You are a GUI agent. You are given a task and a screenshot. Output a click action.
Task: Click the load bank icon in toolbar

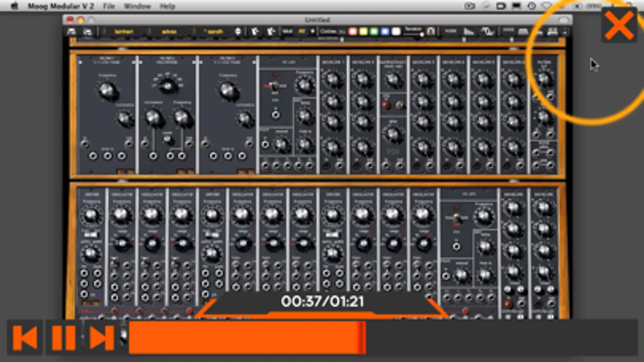point(72,31)
